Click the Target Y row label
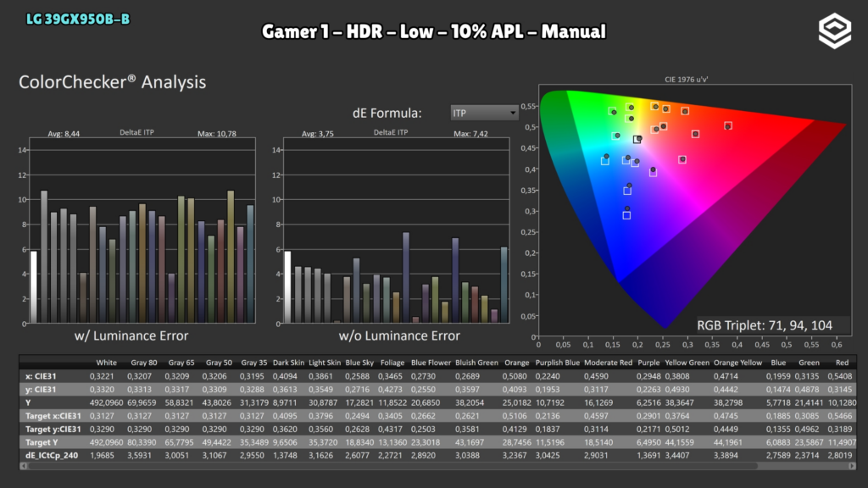 (42, 442)
